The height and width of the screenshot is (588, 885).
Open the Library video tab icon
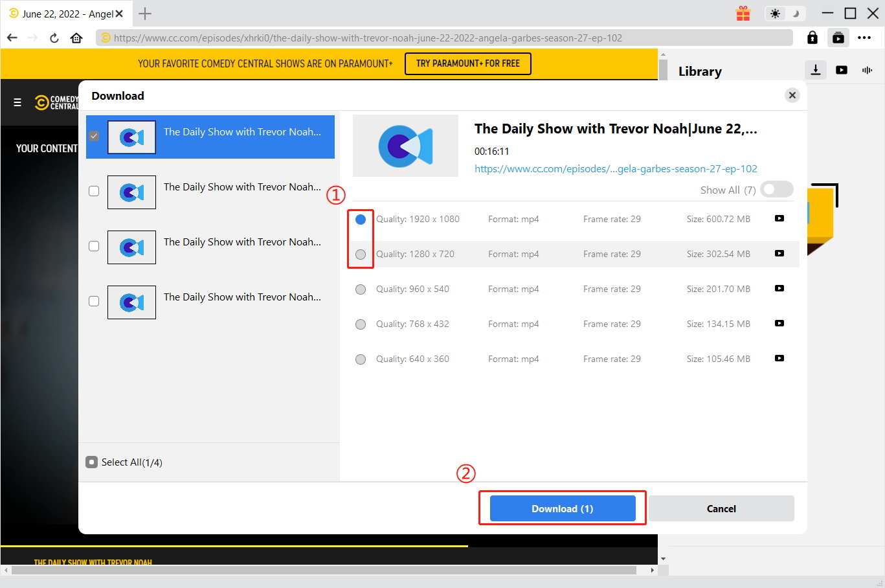(x=842, y=70)
